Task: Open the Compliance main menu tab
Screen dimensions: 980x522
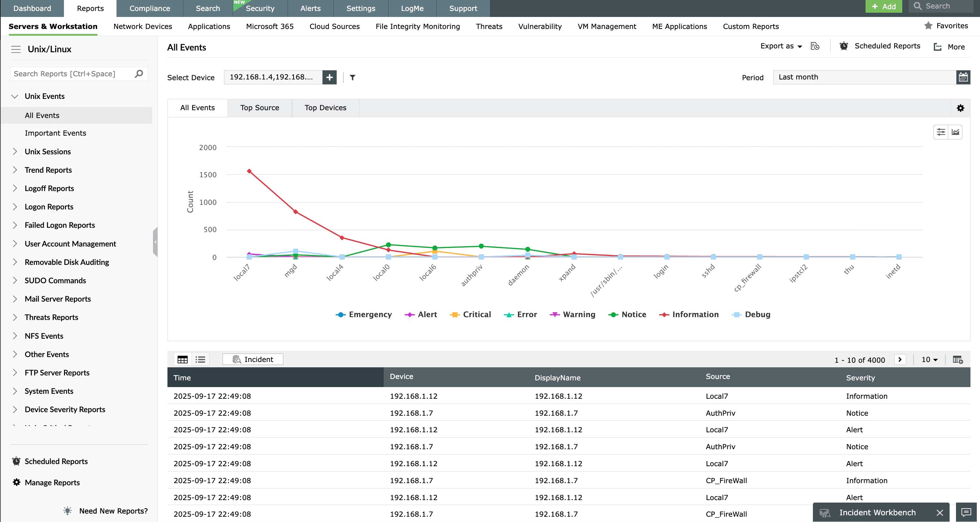Action: pyautogui.click(x=149, y=8)
